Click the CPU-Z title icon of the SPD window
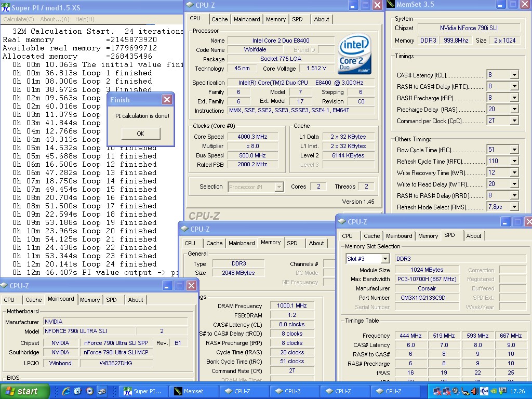This screenshot has width=532, height=399. [x=342, y=221]
